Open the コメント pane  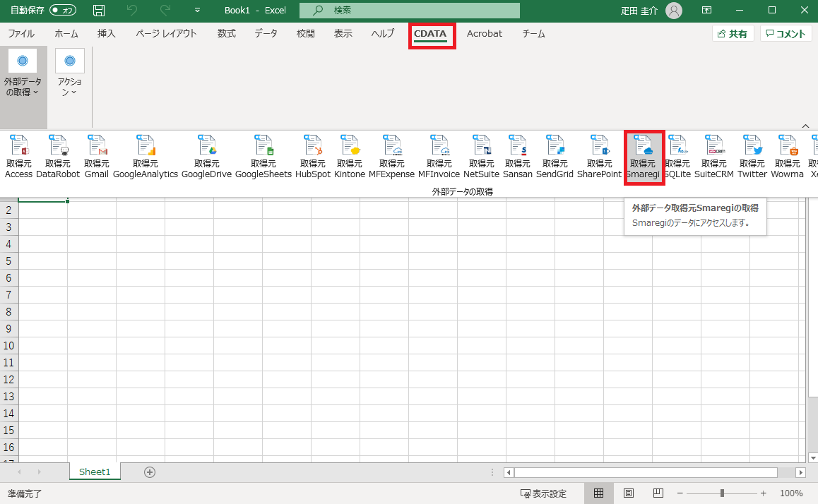click(785, 32)
